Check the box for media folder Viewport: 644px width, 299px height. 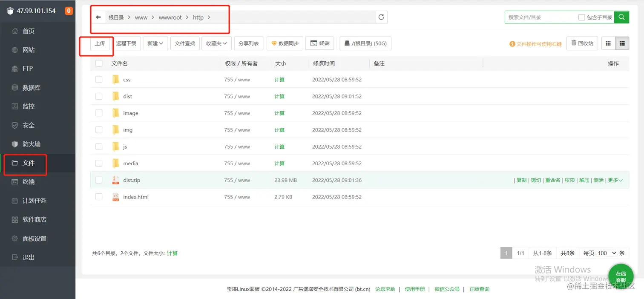coord(99,163)
